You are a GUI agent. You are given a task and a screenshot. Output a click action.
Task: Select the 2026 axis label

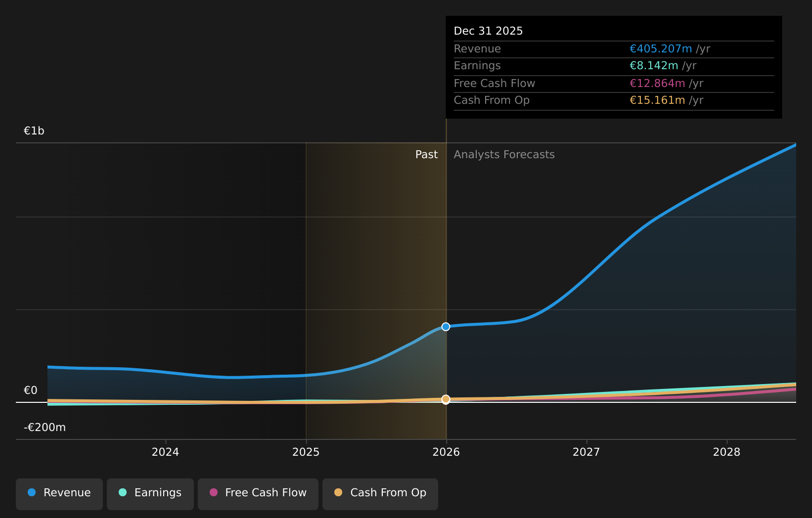point(446,452)
